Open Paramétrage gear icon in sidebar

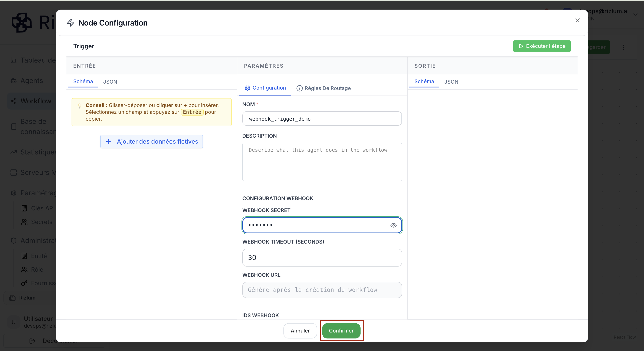click(x=13, y=193)
